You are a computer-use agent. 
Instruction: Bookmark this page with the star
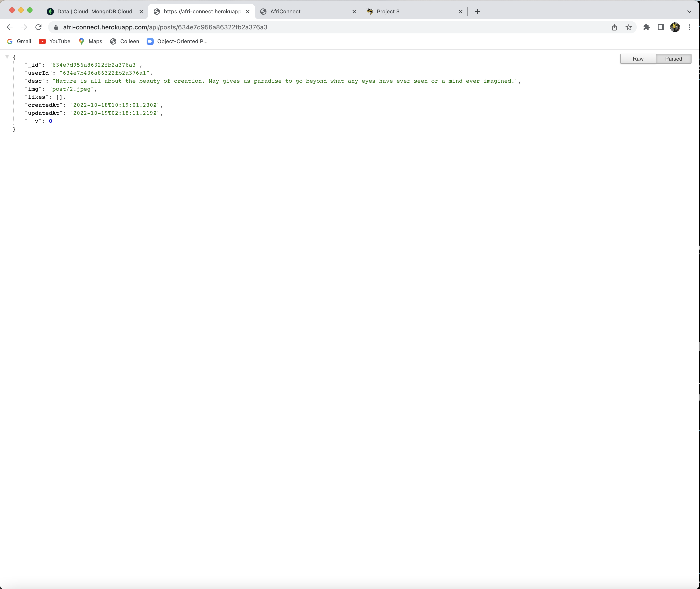click(x=628, y=27)
